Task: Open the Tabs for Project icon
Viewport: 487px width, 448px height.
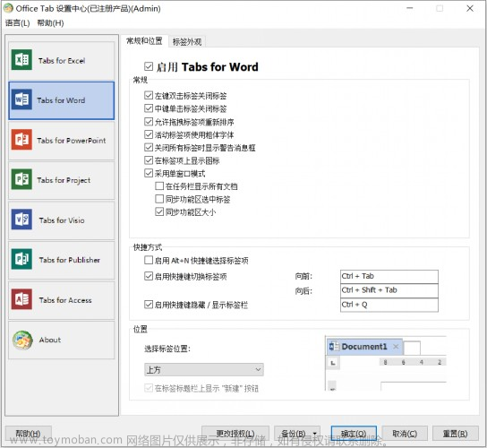Action: tap(21, 179)
